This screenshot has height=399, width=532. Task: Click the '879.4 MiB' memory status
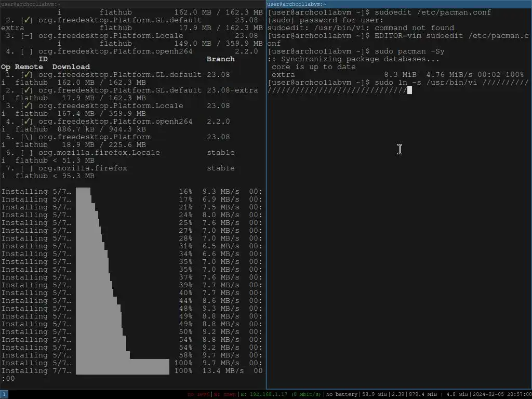point(422,395)
